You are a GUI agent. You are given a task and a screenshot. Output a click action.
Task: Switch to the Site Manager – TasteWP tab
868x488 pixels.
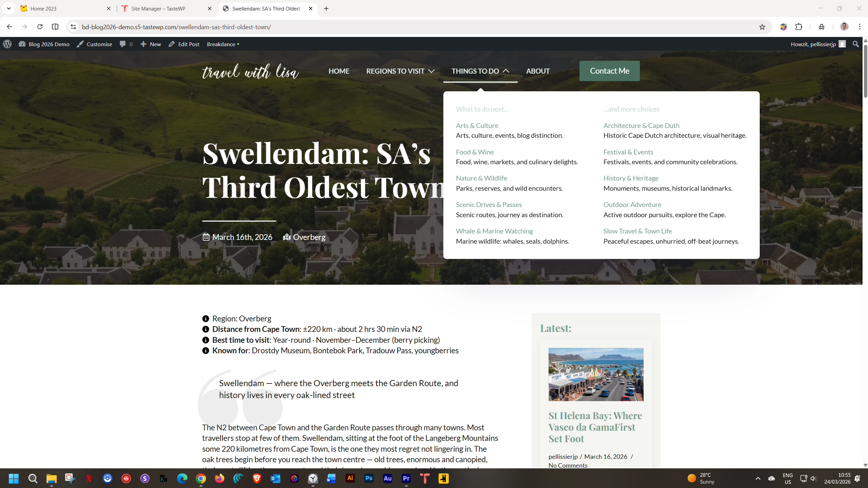[x=158, y=8]
